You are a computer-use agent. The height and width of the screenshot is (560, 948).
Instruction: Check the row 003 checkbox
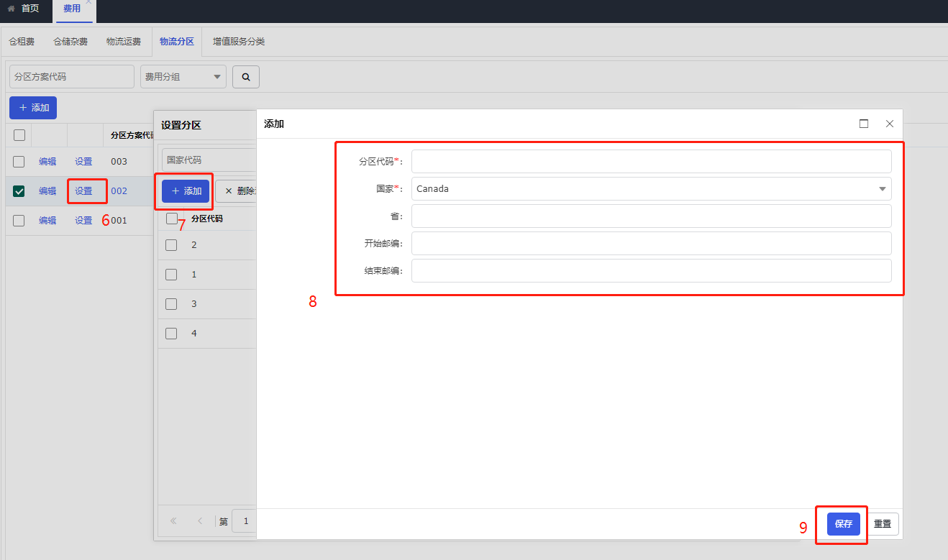[19, 162]
